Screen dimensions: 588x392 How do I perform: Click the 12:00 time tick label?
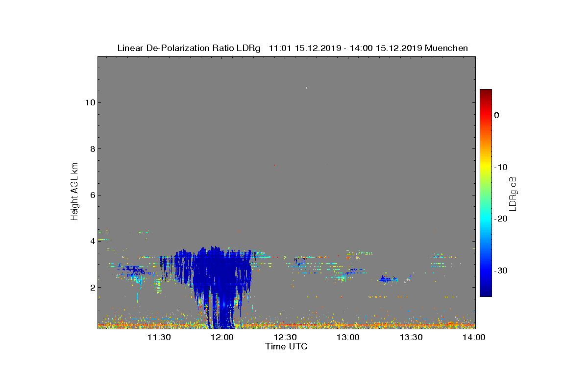click(x=222, y=338)
